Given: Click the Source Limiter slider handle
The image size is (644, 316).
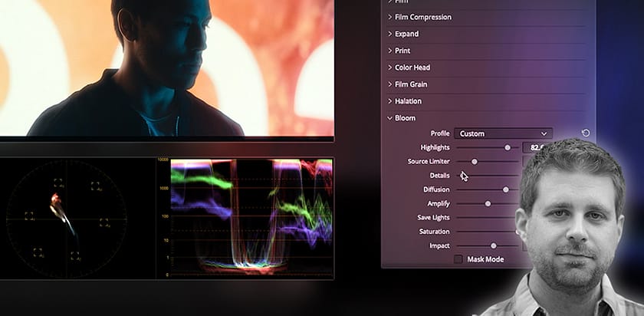Looking at the screenshot, I should click(475, 162).
